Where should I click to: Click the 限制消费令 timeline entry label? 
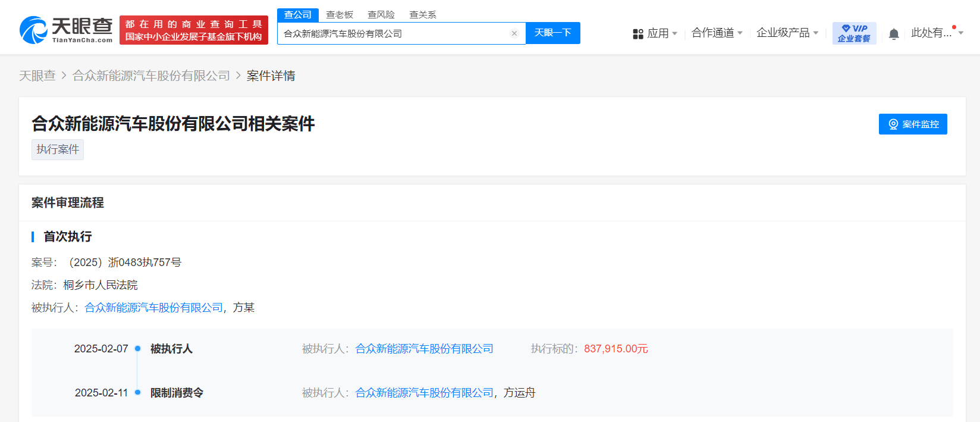tap(177, 393)
